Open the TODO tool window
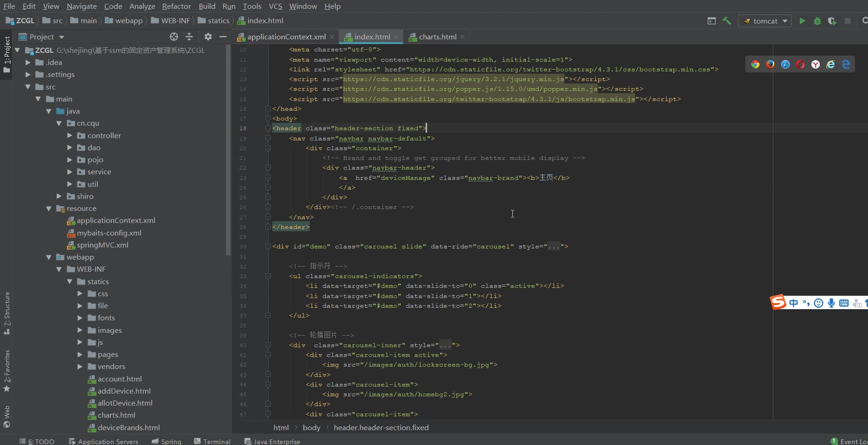 [x=37, y=441]
